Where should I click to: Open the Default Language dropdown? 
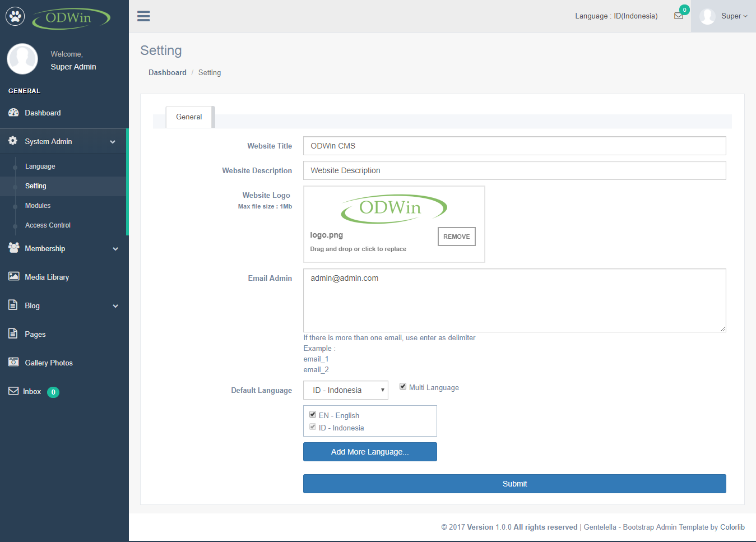pos(345,390)
